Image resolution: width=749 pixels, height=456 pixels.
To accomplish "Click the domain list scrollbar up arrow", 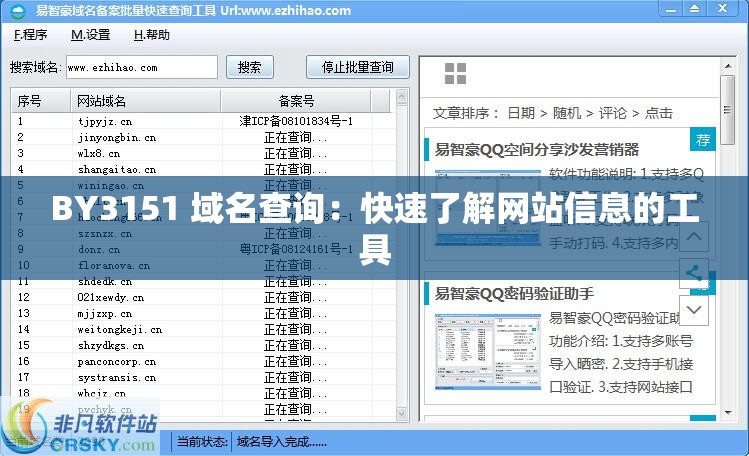I will coord(402,97).
